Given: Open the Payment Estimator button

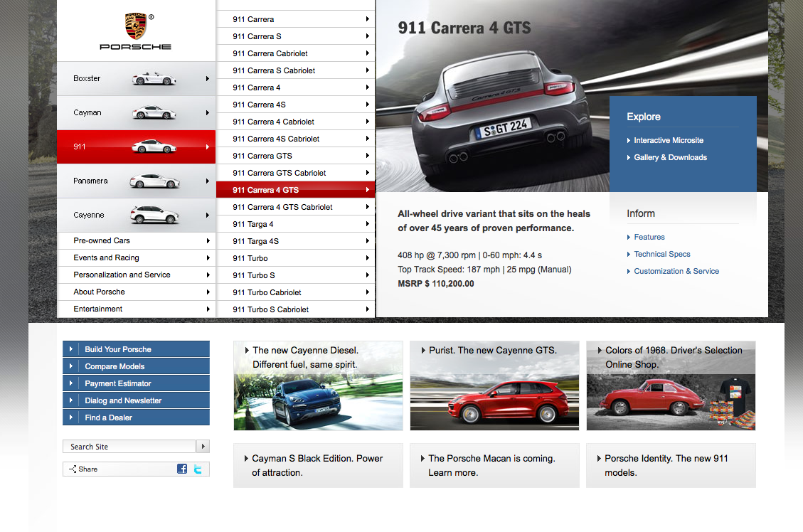Looking at the screenshot, I should click(x=137, y=383).
